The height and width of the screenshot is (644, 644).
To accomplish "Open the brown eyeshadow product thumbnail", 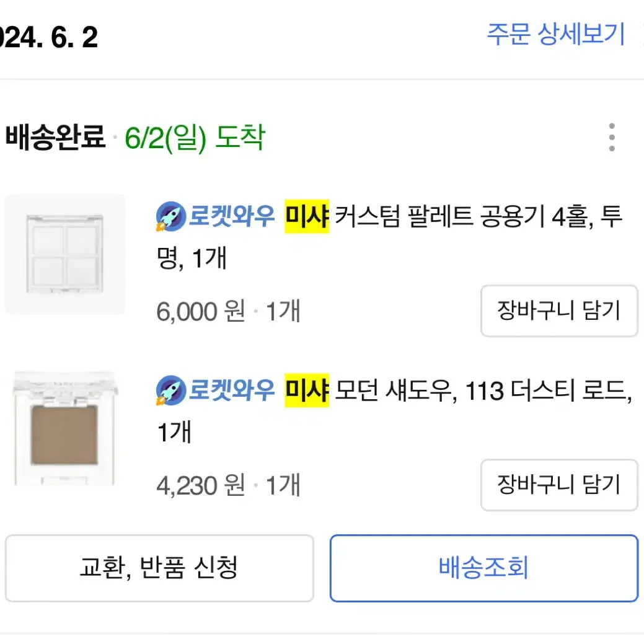I will click(x=64, y=429).
